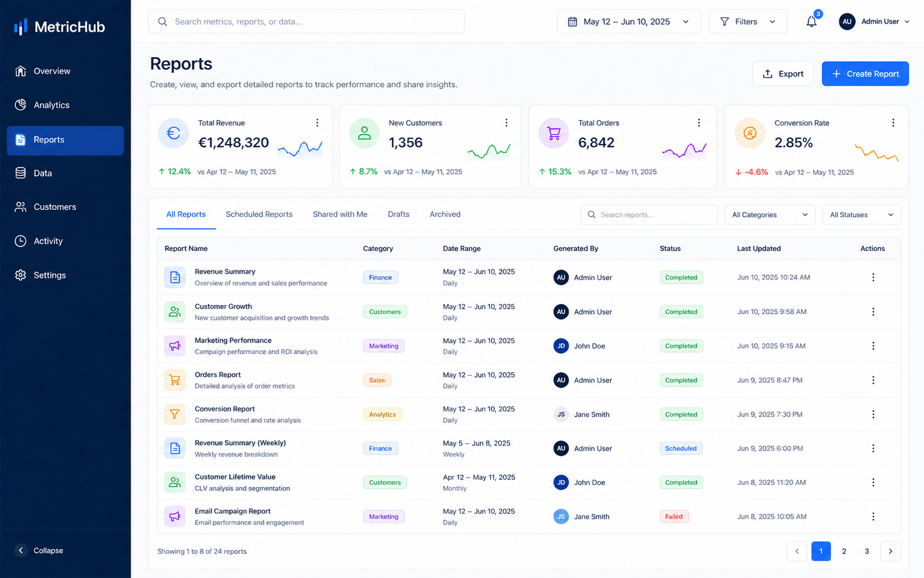Open the Total Revenue card options menu
924x578 pixels.
coord(317,123)
